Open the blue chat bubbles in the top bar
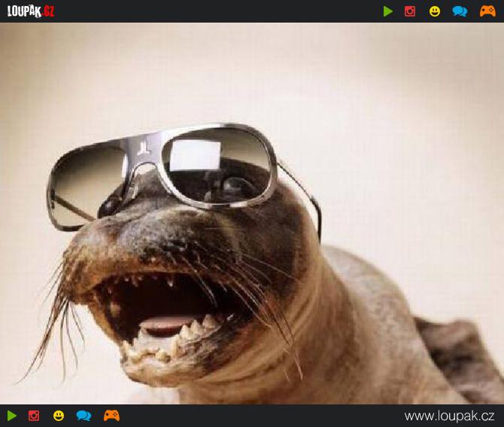504x427 pixels. point(460,11)
